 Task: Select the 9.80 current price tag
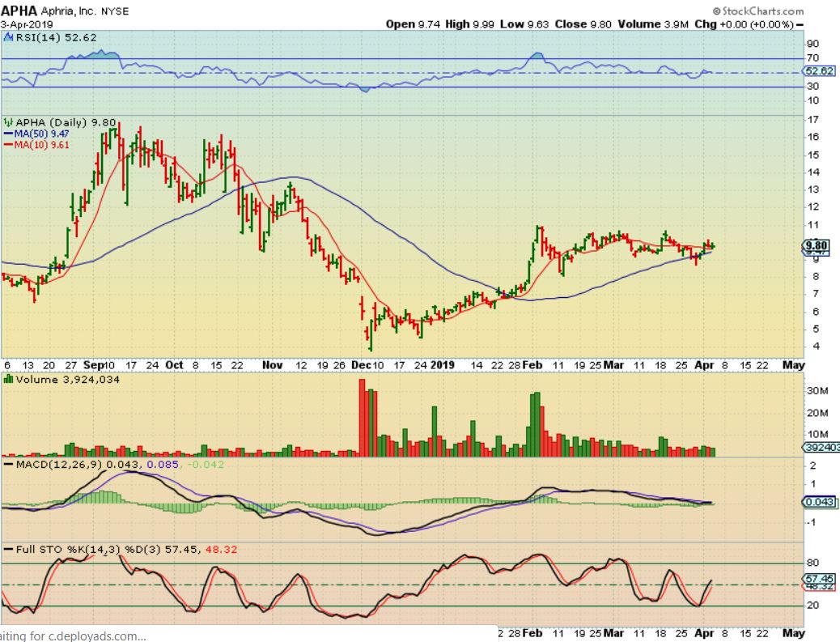pos(816,245)
